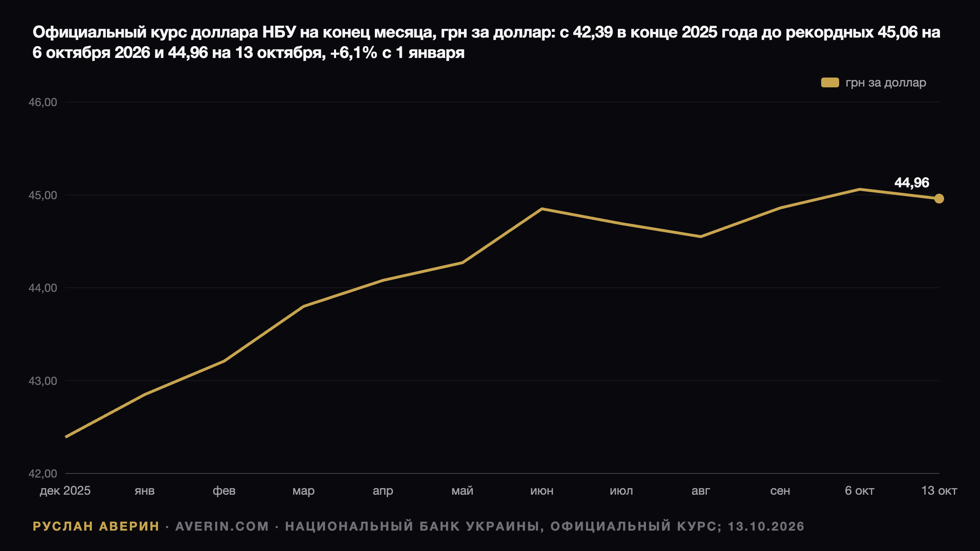Select the 'фев' month label
This screenshot has width=980, height=551.
[x=224, y=491]
